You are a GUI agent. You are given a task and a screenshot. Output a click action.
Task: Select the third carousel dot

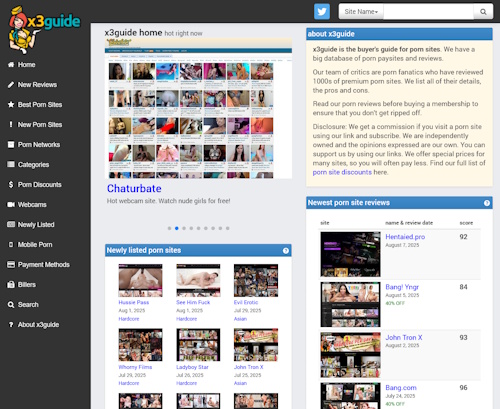pos(184,228)
